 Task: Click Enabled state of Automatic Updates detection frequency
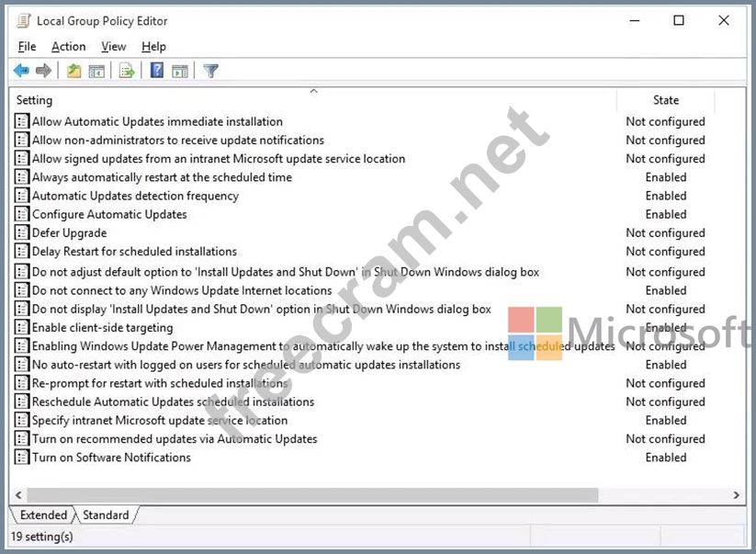click(x=666, y=196)
